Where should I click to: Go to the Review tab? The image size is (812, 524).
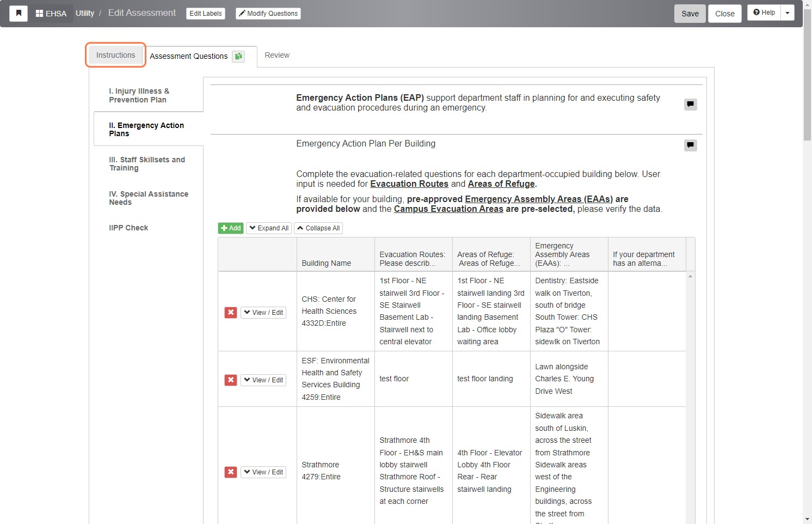click(x=277, y=55)
